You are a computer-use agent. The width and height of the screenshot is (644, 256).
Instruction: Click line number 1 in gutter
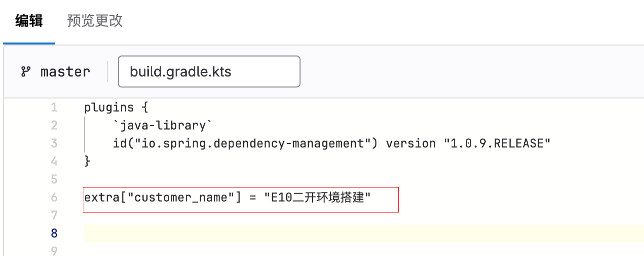(54, 107)
